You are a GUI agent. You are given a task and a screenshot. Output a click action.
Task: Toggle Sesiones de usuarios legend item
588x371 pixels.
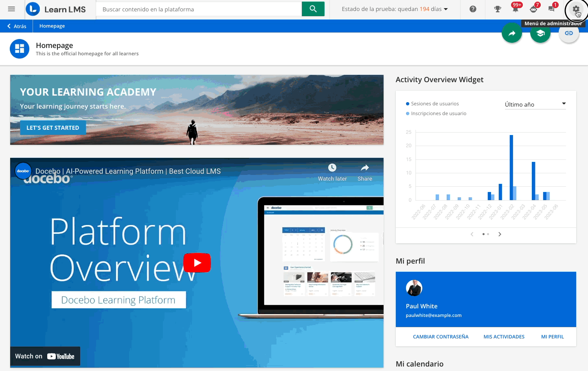coord(432,104)
